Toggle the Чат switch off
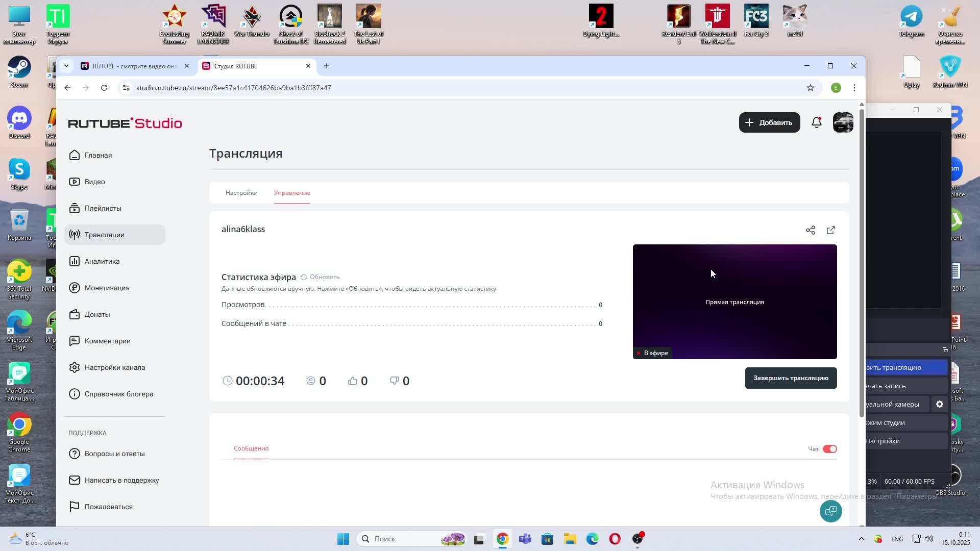Viewport: 980px width, 551px height. click(829, 449)
